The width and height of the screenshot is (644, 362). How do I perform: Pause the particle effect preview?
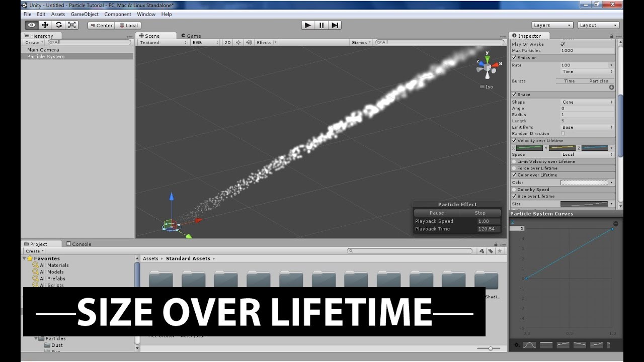tap(437, 213)
